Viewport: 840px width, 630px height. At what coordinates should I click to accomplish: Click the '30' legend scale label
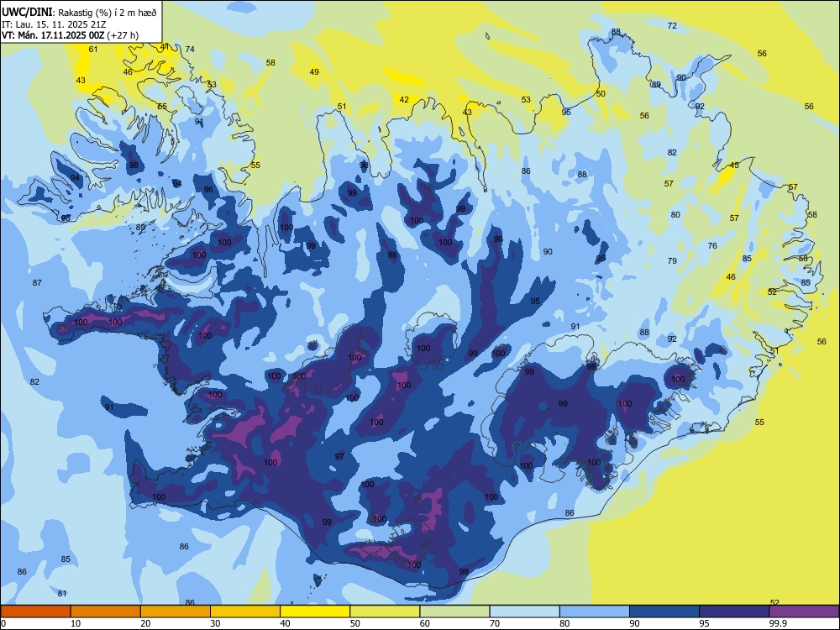215,623
